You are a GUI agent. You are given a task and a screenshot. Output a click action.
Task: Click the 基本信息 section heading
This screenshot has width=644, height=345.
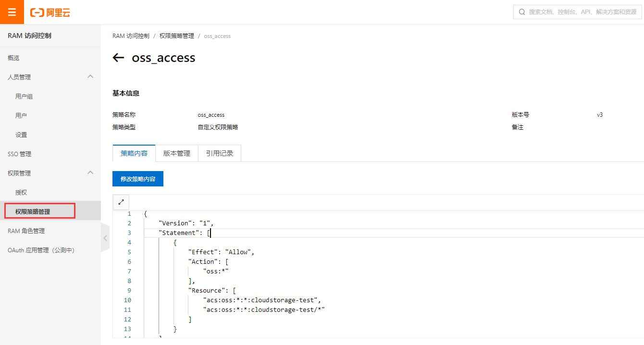coord(126,93)
